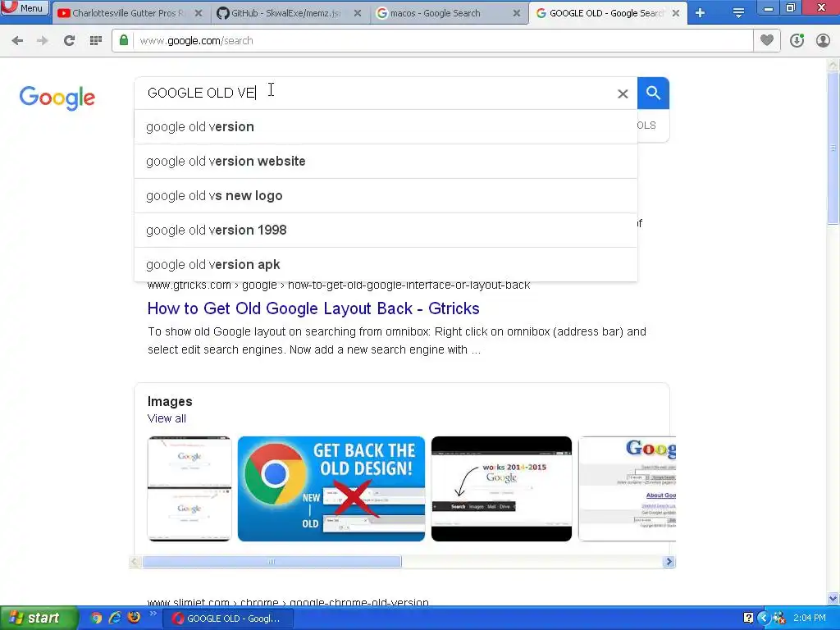This screenshot has width=840, height=630.
Task: Close the Charlottesville Gutter Pros tab
Action: (x=199, y=13)
